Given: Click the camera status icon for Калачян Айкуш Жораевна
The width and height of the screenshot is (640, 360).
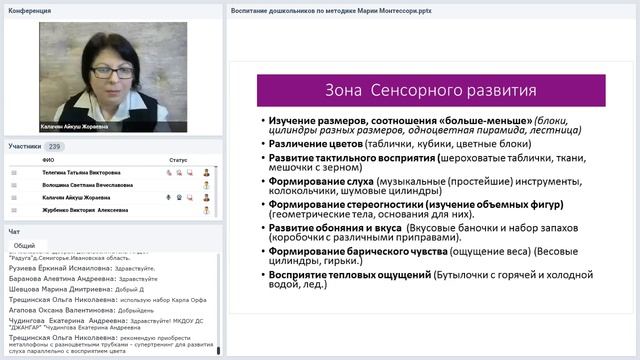Looking at the screenshot, I should (179, 198).
